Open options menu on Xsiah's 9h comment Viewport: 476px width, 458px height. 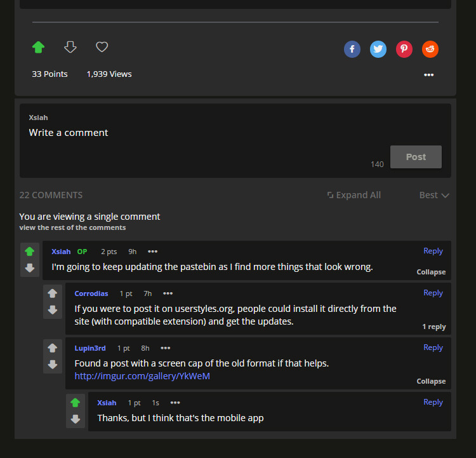coord(152,252)
